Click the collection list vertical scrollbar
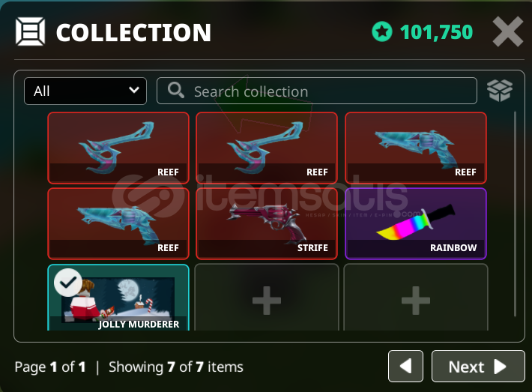 point(515,214)
